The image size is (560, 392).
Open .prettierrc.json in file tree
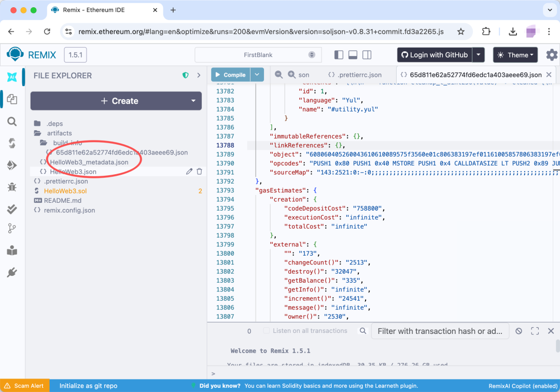[66, 181]
